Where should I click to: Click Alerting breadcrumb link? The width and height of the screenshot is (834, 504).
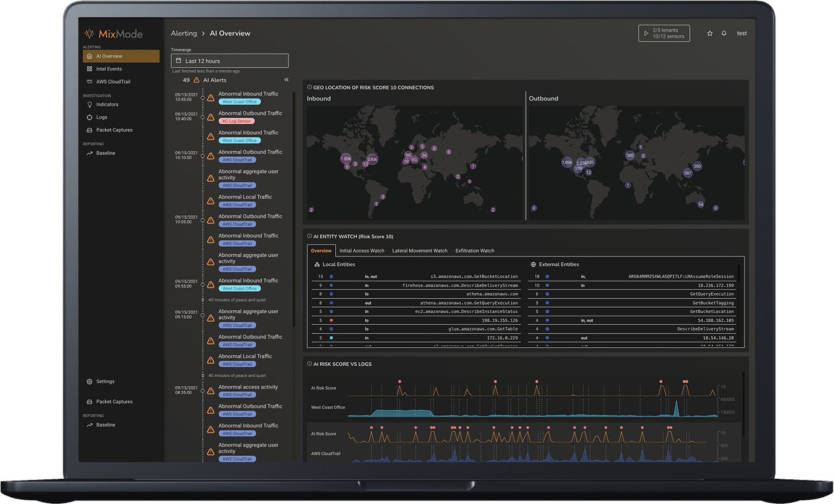tap(184, 33)
